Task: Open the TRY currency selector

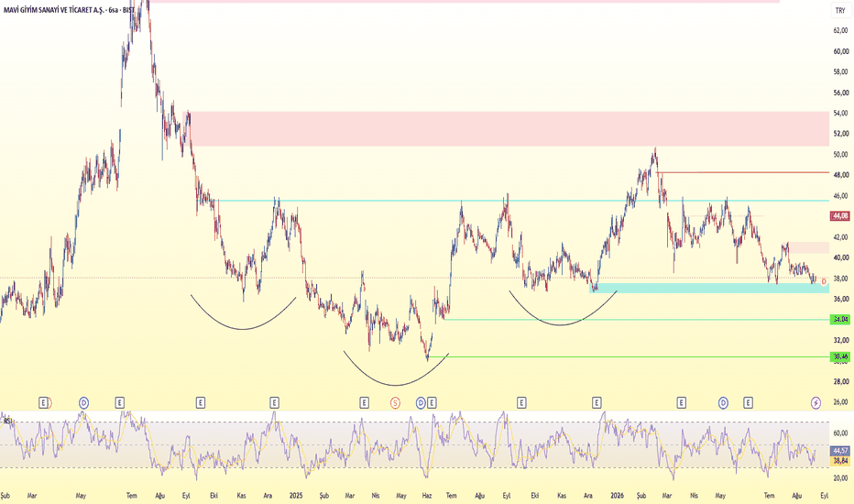Action: point(840,10)
